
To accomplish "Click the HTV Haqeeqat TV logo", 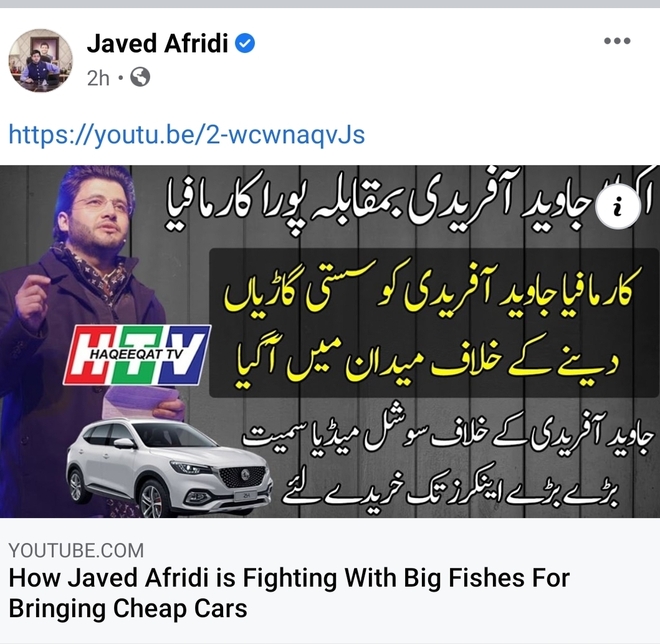I will tap(136, 354).
